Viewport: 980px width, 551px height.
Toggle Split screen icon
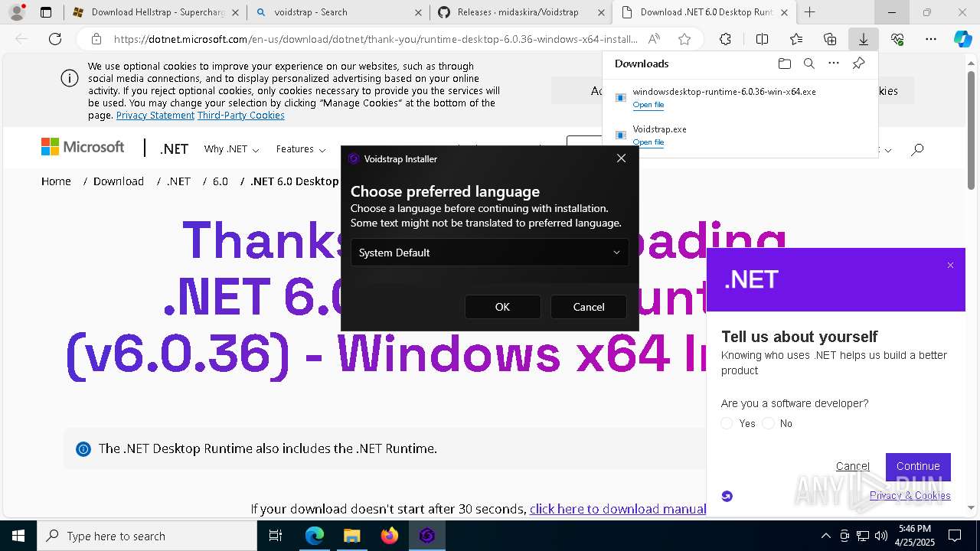click(x=762, y=39)
